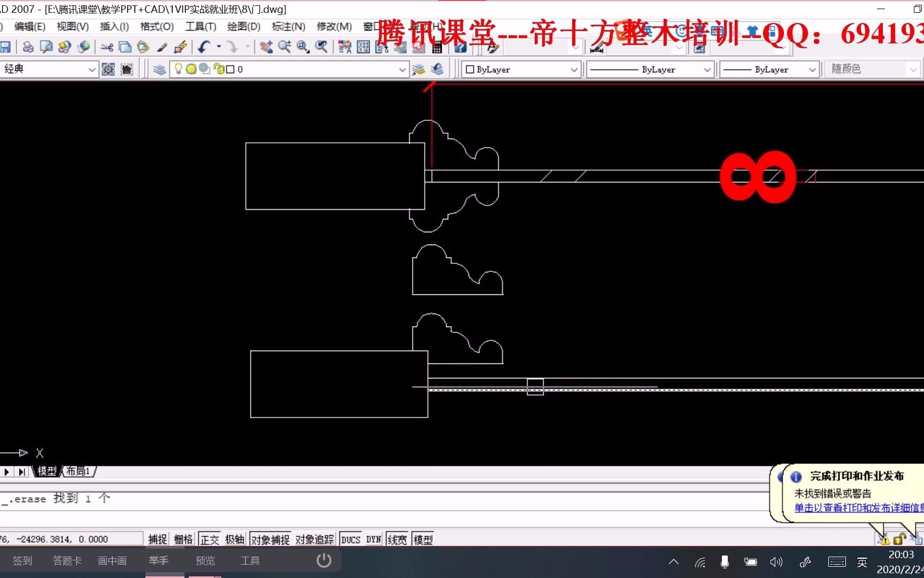924x578 pixels.
Task: Open the QuickCalc calculator icon
Action: coord(437,47)
